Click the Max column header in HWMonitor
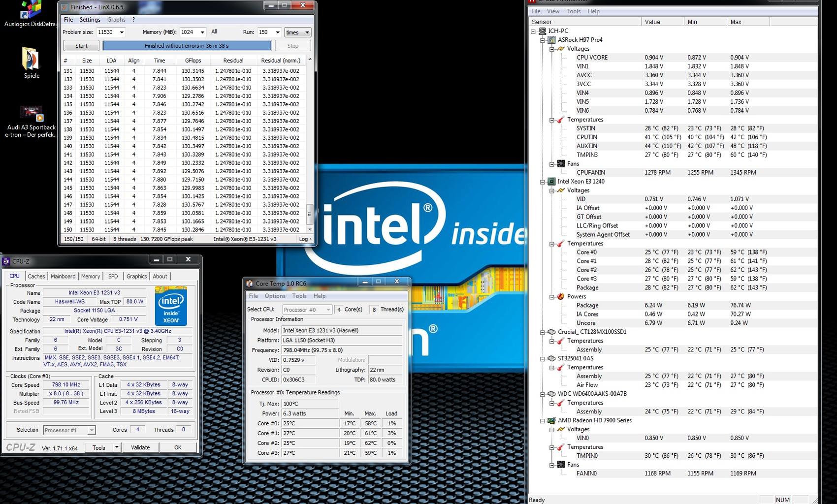 tap(748, 22)
